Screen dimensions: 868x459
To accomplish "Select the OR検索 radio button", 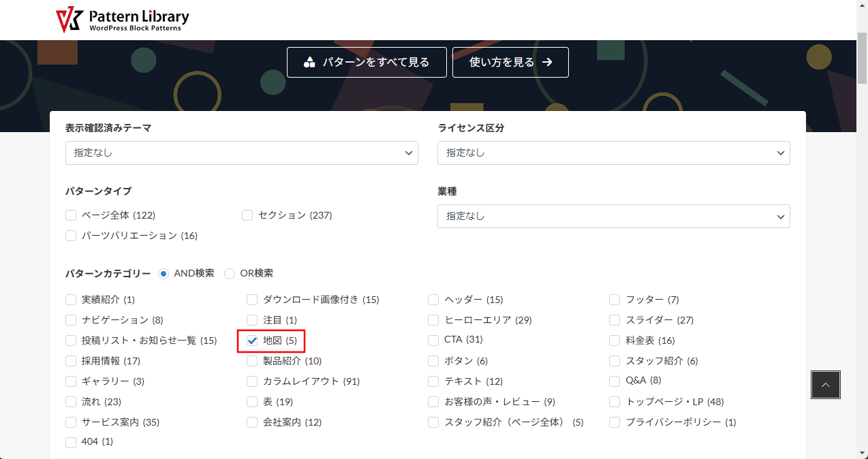I will point(230,274).
